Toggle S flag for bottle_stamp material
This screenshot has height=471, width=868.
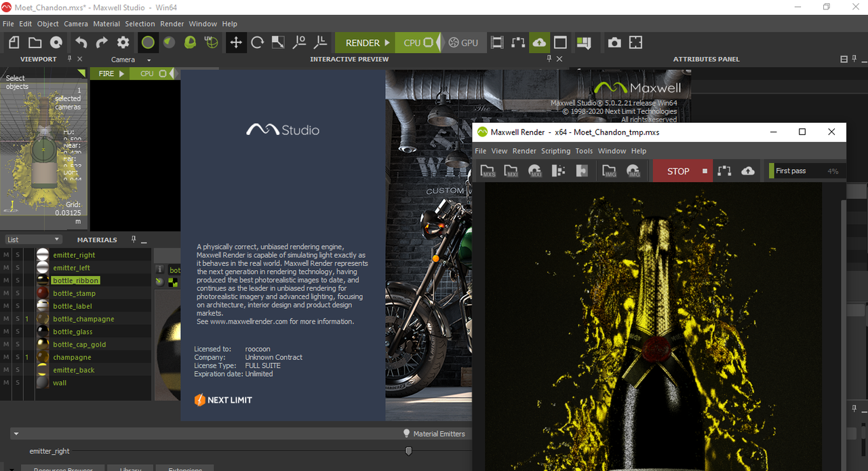click(18, 293)
